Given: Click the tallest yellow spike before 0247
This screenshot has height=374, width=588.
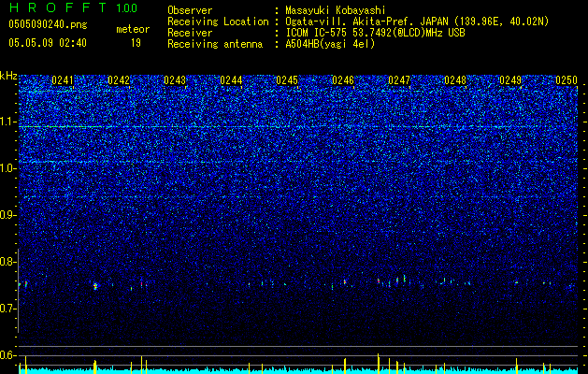Looking at the screenshot, I should (x=379, y=363).
